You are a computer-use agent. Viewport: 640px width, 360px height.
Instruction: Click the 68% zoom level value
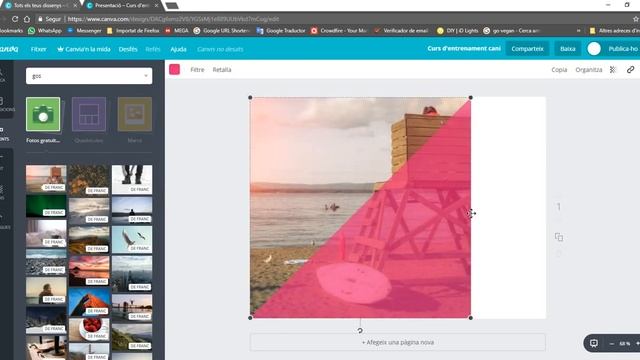pyautogui.click(x=624, y=344)
